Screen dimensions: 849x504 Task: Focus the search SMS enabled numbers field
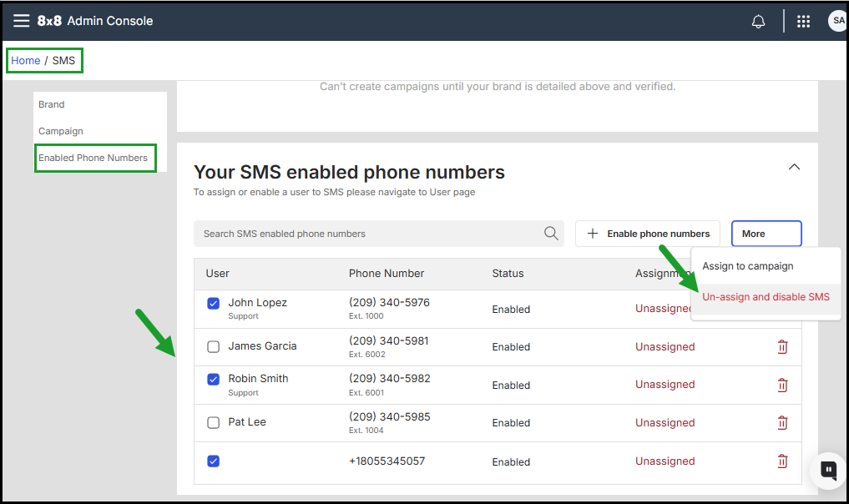tap(367, 234)
